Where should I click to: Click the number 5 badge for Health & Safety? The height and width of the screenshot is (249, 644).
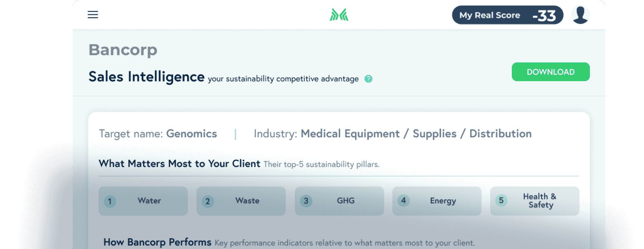point(501,200)
